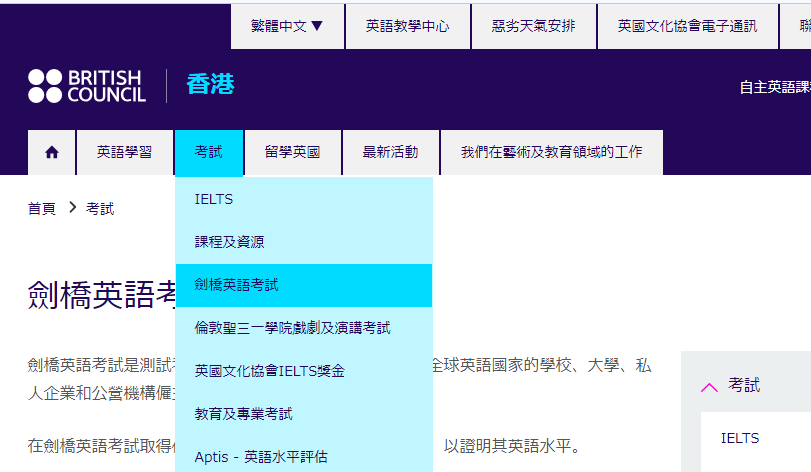Choose 英國文化協會IELTS獎金 menu item
The width and height of the screenshot is (811, 472).
[x=304, y=371]
